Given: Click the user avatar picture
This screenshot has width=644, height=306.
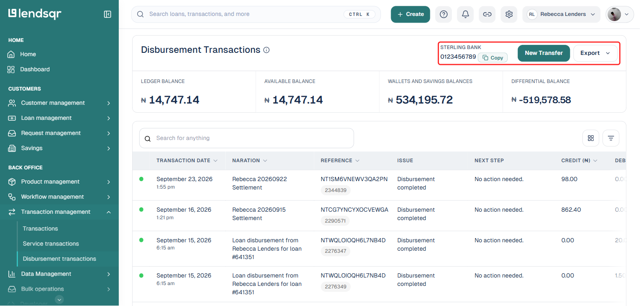Looking at the screenshot, I should point(614,14).
